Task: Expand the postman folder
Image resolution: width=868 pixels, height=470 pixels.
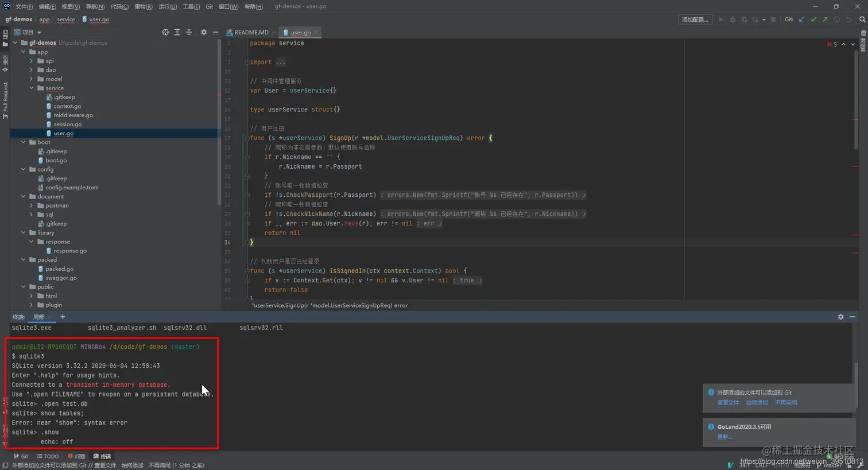Action: click(x=32, y=205)
